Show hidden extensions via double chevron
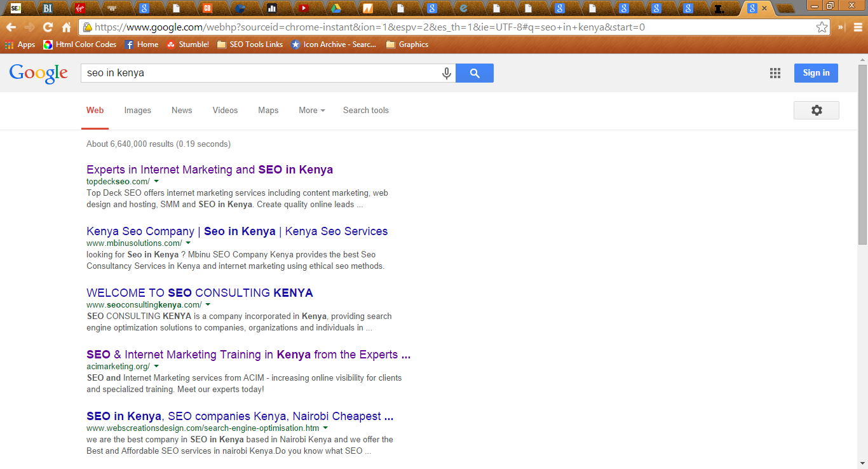Viewport: 868px width, 469px height. 841,27
